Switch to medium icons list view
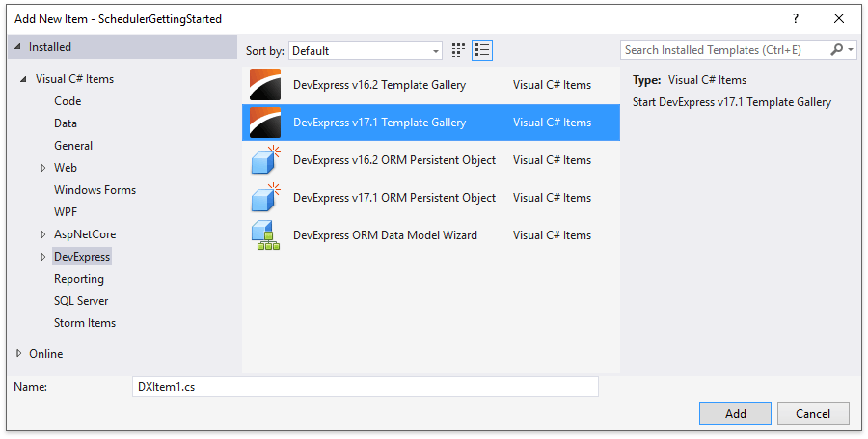 point(482,50)
